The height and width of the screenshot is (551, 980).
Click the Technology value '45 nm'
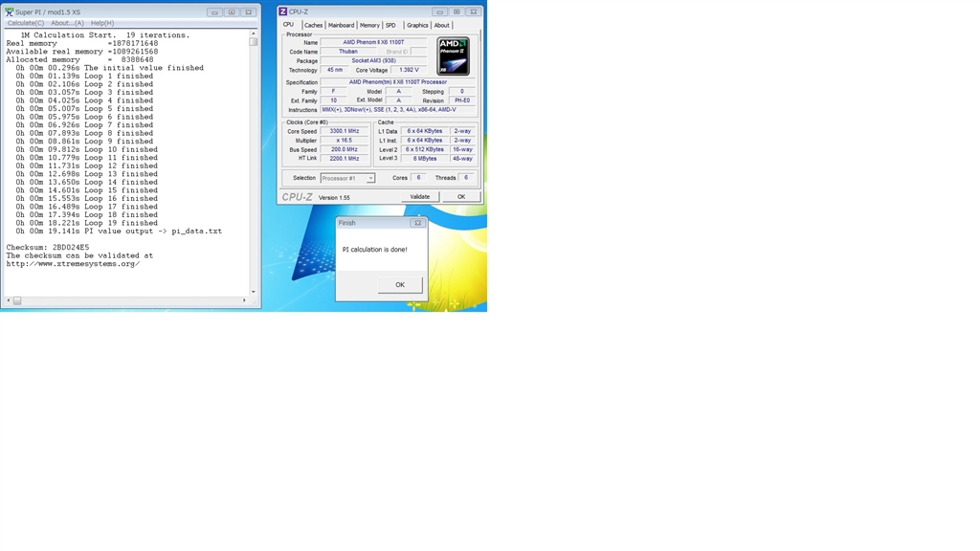335,70
